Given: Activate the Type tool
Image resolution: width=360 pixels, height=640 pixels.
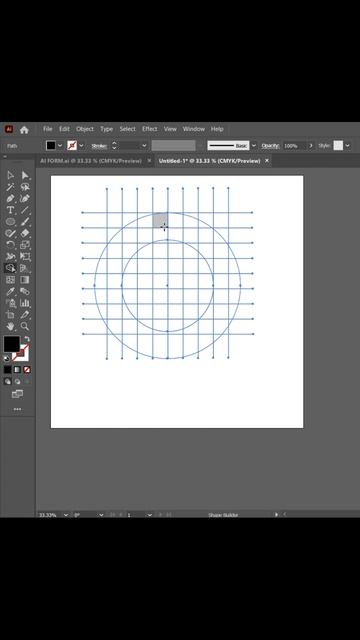Looking at the screenshot, I should (x=10, y=210).
